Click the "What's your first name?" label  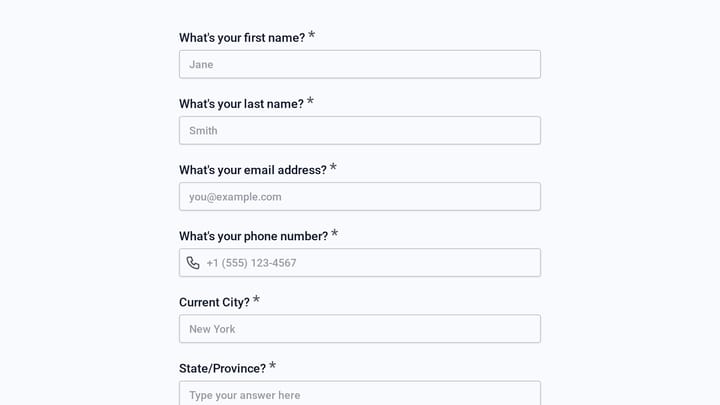[x=242, y=38]
